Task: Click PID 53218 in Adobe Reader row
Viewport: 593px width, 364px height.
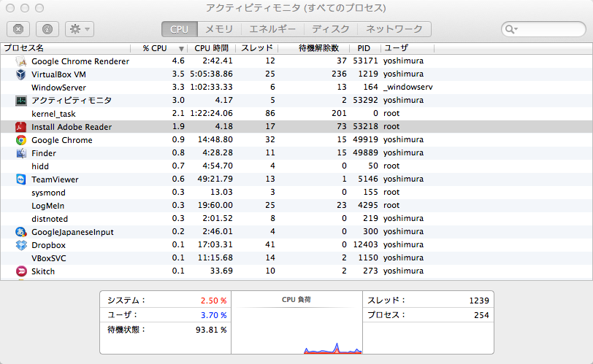Action: (x=365, y=126)
